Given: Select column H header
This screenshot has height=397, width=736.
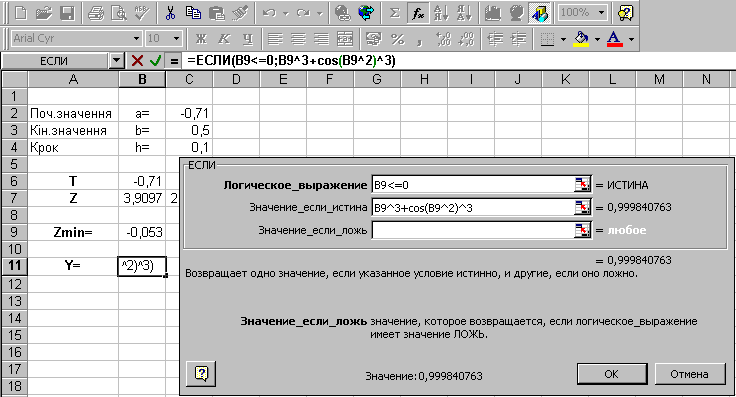Looking at the screenshot, I should (424, 80).
